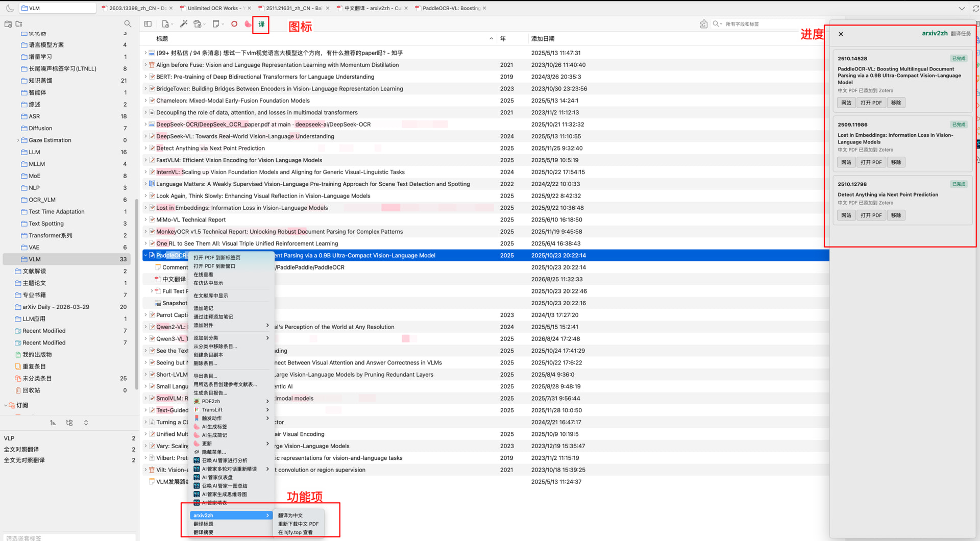Click the pink AI plugin toolbar icon

click(x=248, y=24)
